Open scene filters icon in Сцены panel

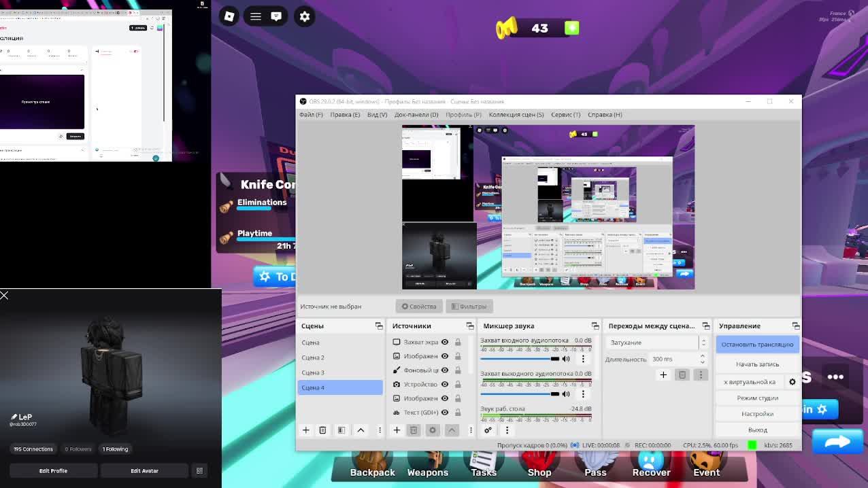[341, 430]
